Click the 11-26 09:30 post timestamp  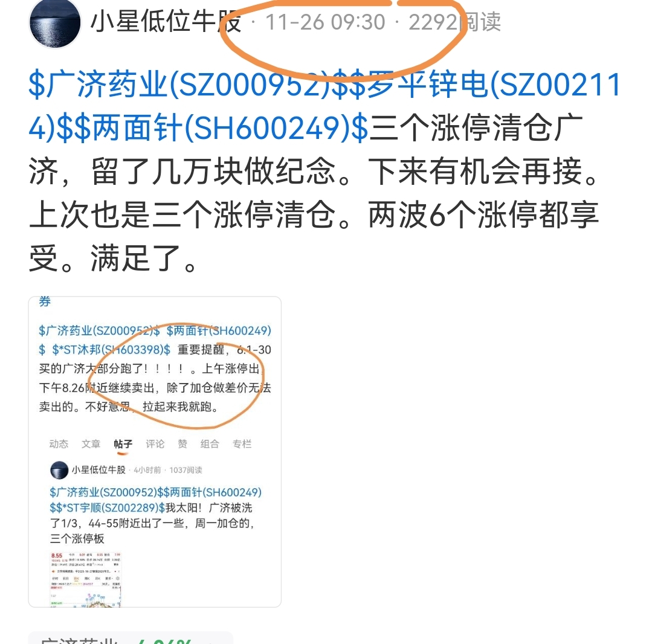pos(325,22)
